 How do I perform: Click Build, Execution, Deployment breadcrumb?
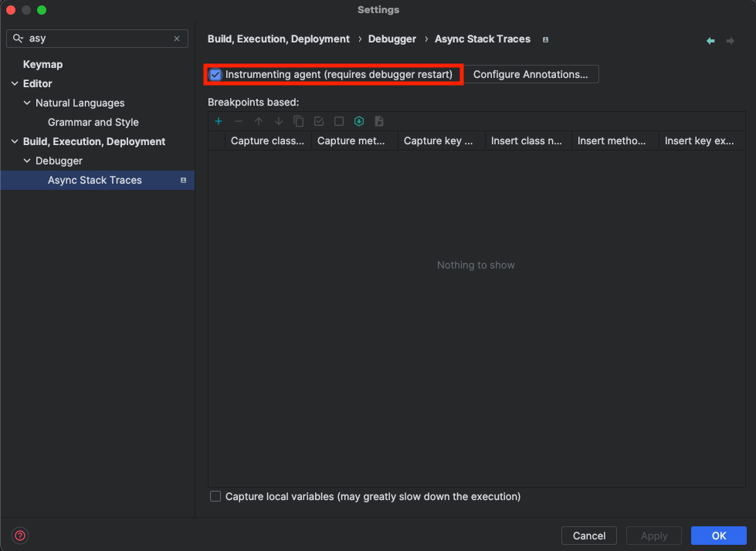[279, 39]
